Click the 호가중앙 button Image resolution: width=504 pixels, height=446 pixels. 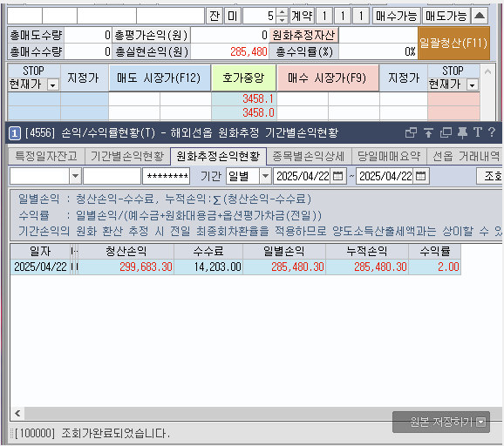243,78
